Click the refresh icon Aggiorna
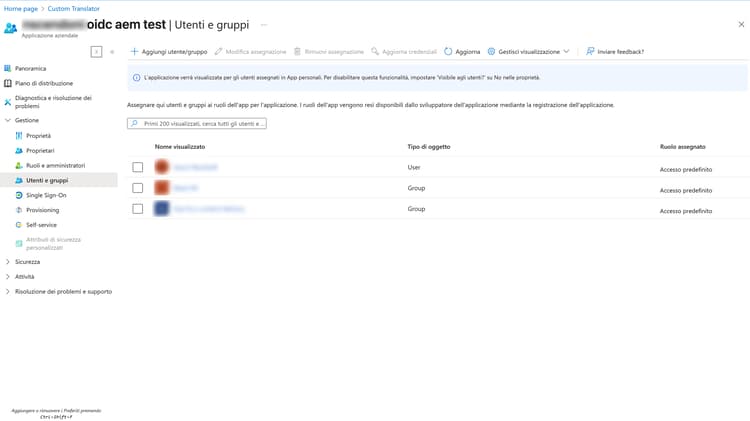The image size is (750, 421). pos(448,51)
